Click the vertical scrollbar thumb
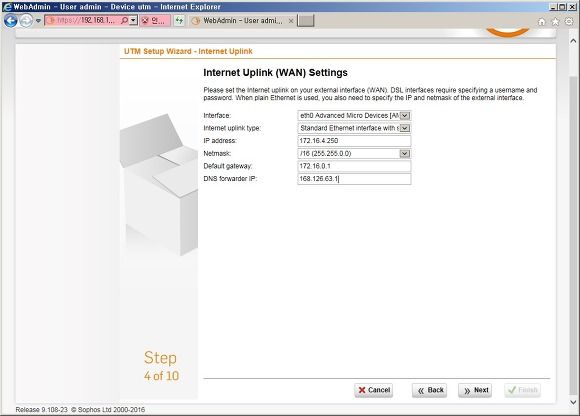This screenshot has width=580, height=416. point(573,237)
